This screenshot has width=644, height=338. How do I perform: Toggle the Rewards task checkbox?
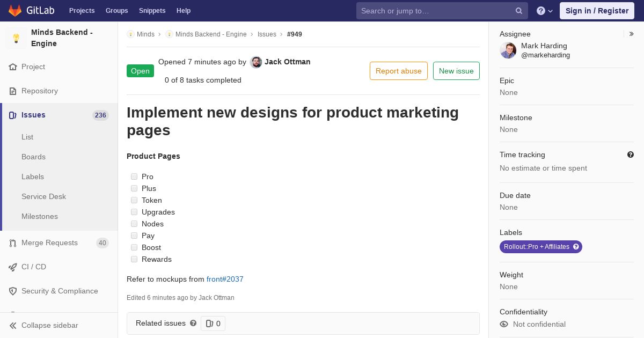134,259
